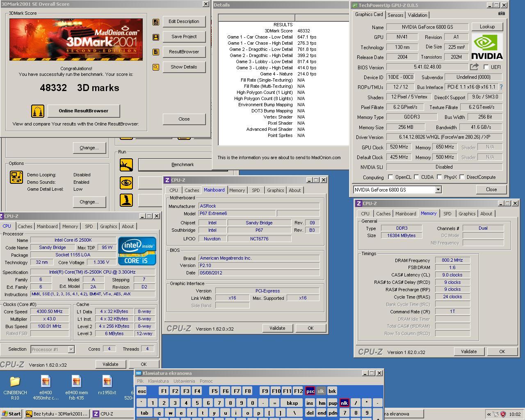Click the Show Details button

184,67
